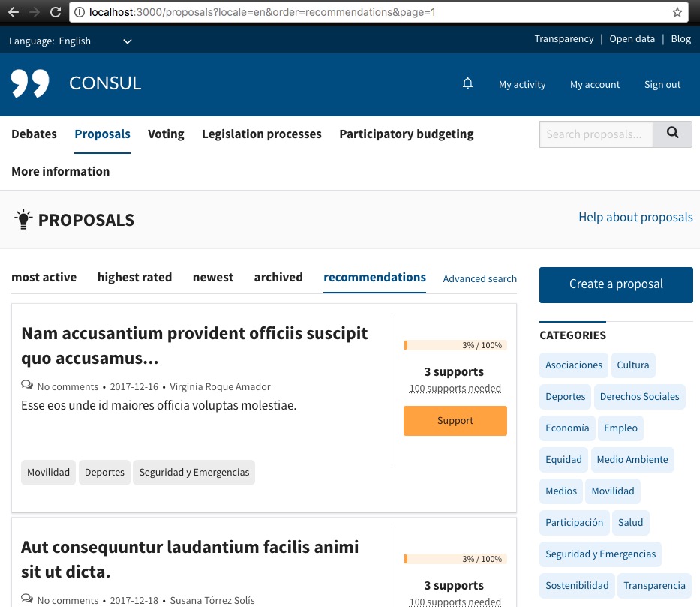Viewport: 700px width, 607px height.
Task: Bookmark page with the star icon
Action: click(677, 12)
